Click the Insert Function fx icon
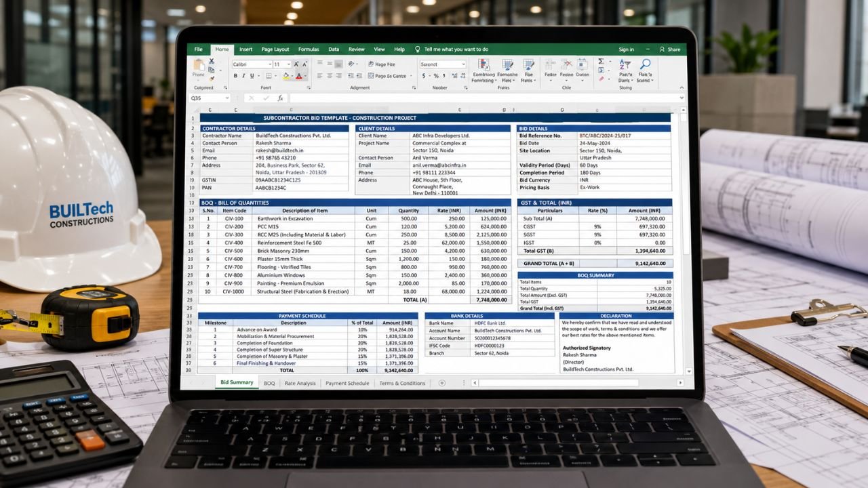868x488 pixels. point(280,98)
